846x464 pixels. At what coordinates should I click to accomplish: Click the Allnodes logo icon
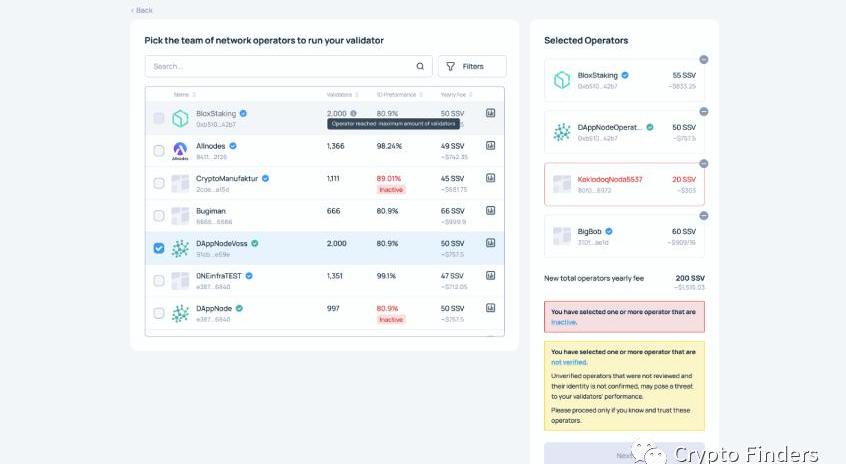(180, 151)
